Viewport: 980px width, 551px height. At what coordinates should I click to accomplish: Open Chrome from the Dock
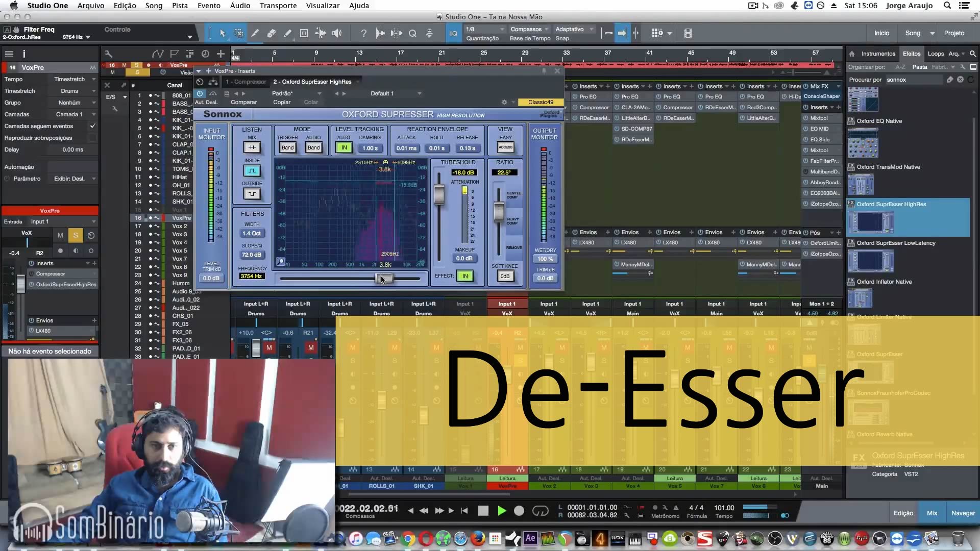408,539
